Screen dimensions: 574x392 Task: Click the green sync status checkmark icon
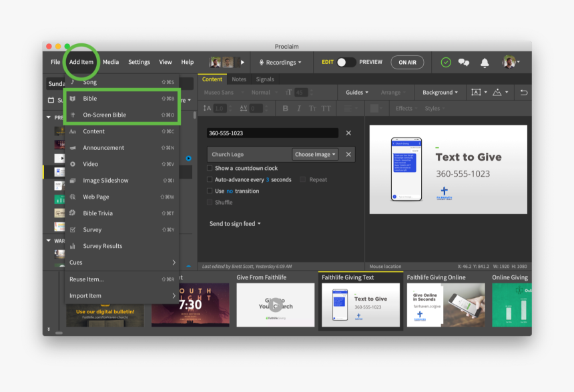coord(446,62)
